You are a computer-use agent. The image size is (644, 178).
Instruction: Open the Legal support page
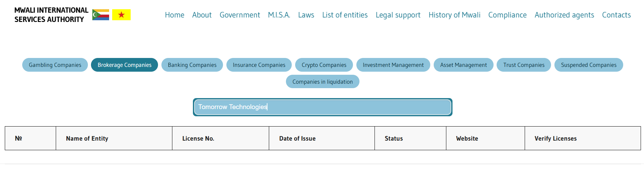point(398,15)
